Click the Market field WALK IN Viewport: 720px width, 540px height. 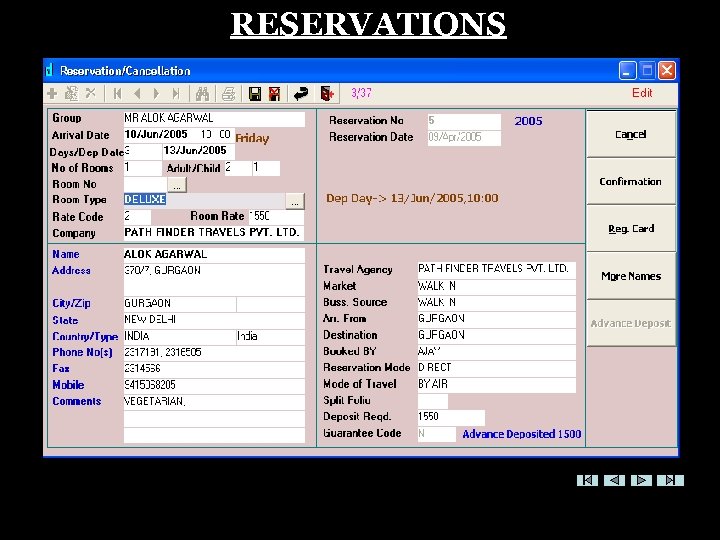click(x=496, y=287)
